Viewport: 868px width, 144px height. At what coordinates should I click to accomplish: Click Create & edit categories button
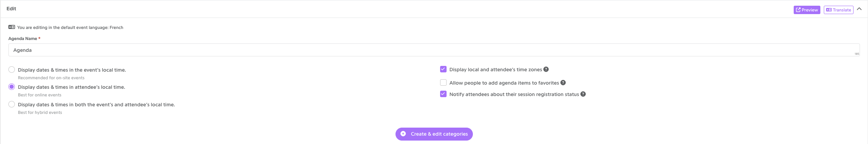click(434, 134)
